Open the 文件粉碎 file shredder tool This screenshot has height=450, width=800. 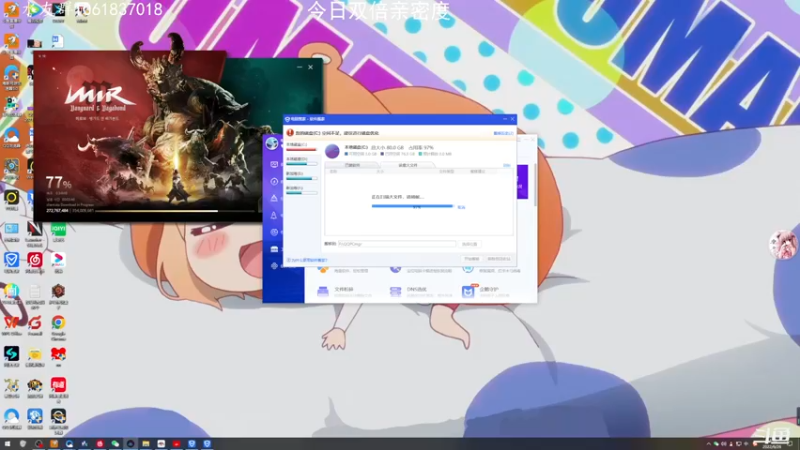pyautogui.click(x=344, y=291)
